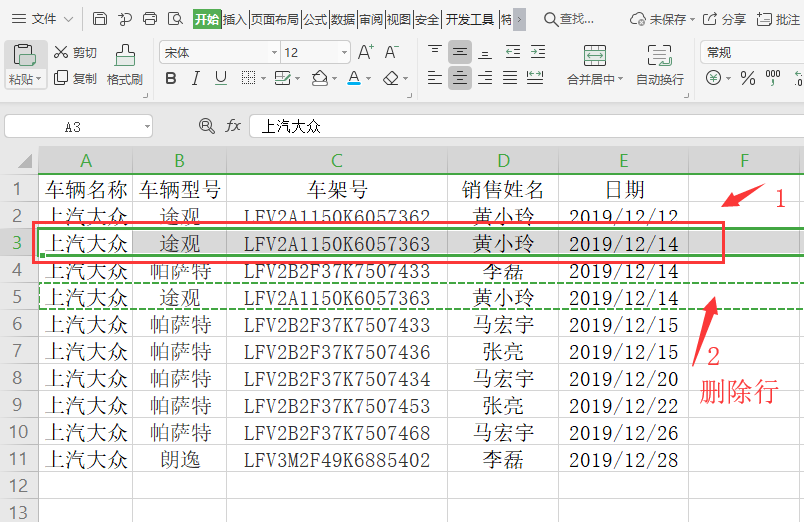Select row 5 header
This screenshot has height=522, width=804.
coord(18,297)
